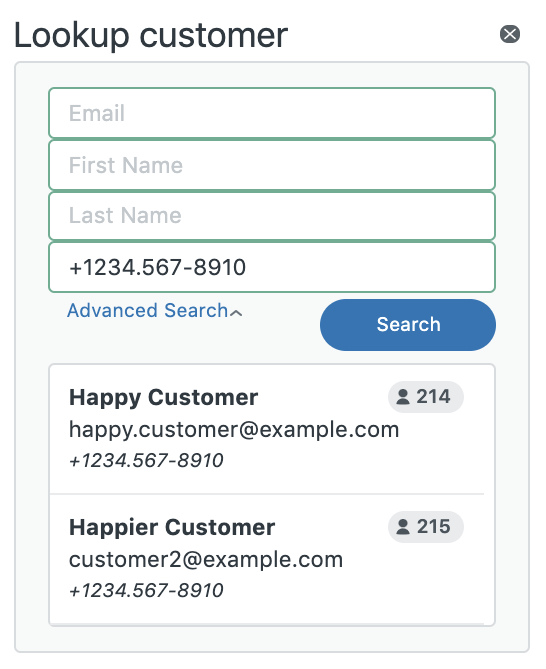Click customer2@example.com email text
Screen dimensions: 546x669
(206, 559)
